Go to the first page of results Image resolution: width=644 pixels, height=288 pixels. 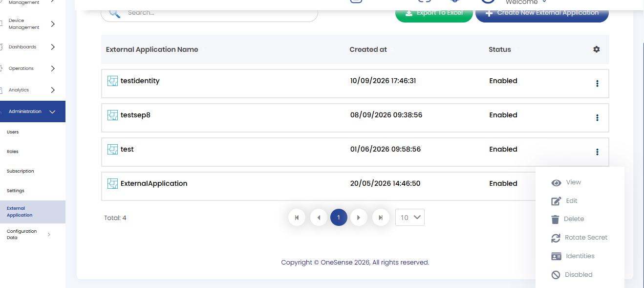tap(297, 218)
